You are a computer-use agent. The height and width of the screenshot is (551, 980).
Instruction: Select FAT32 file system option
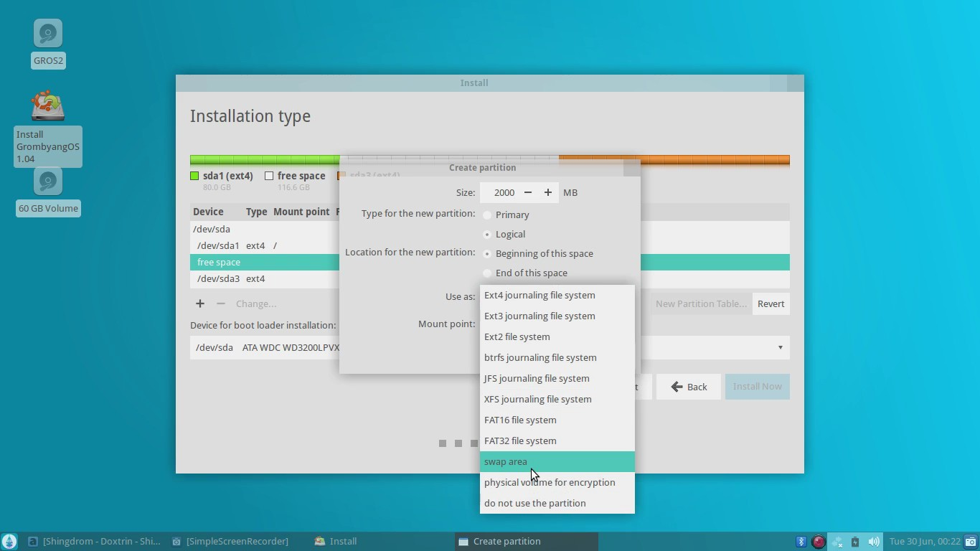(557, 441)
